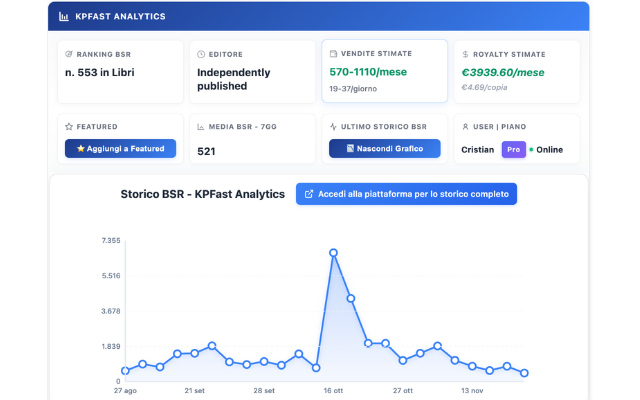The image size is (640, 400).
Task: Click the data point above 28 set
Action: tap(264, 362)
